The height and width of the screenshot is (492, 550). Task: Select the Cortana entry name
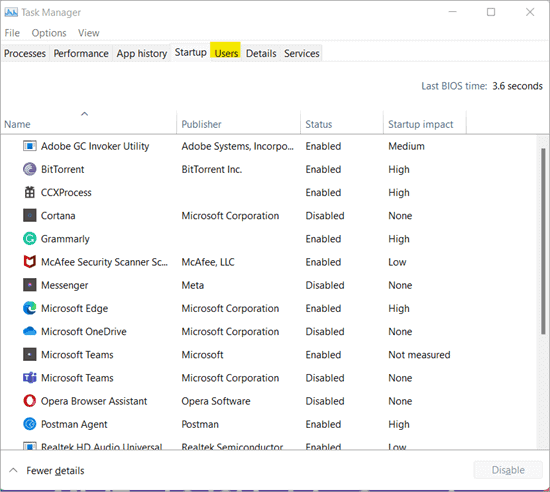point(58,215)
